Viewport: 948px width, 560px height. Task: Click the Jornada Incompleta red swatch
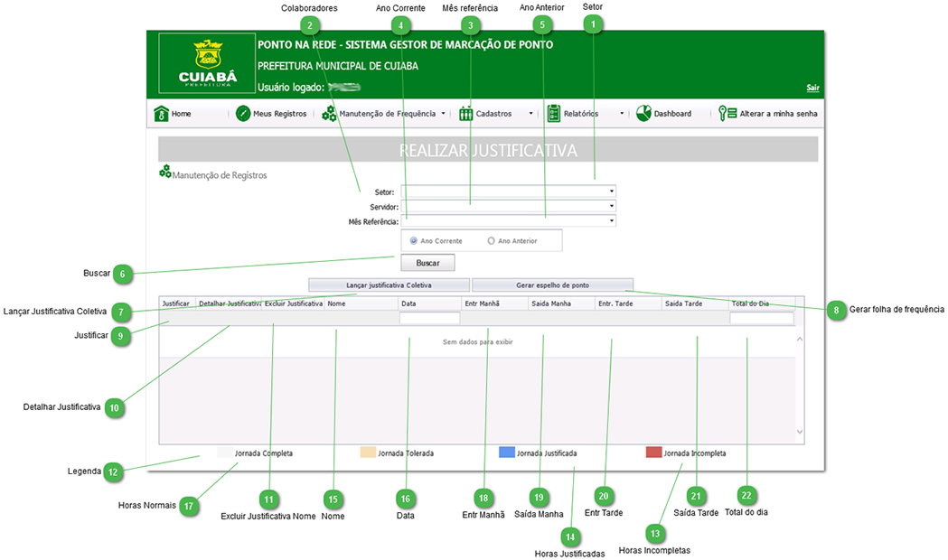653,453
